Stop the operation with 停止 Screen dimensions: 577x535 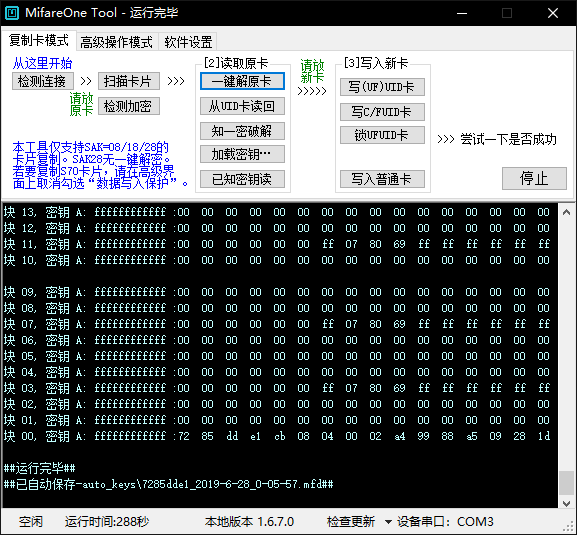click(534, 179)
